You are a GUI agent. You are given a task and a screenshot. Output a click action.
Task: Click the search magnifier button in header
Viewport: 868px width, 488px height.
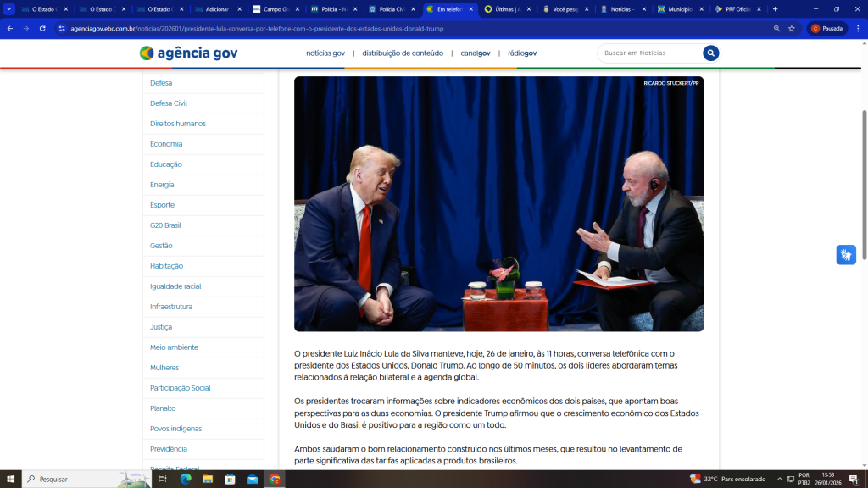click(710, 53)
